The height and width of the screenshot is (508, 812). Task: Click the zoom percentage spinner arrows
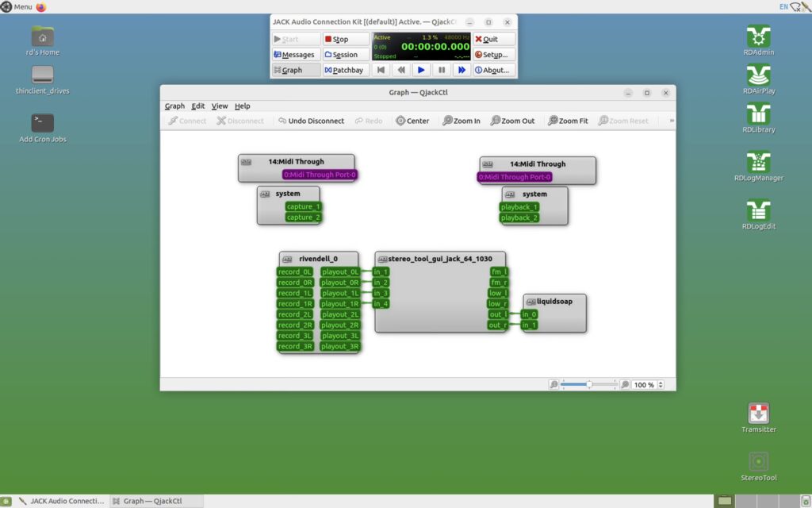click(x=661, y=385)
